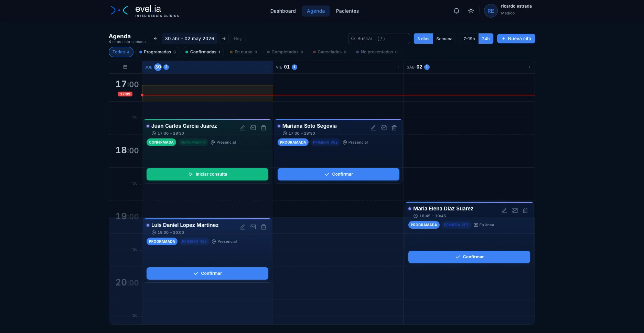The height and width of the screenshot is (333, 644).
Task: Filter by Confirmadas status
Action: pyautogui.click(x=203, y=52)
